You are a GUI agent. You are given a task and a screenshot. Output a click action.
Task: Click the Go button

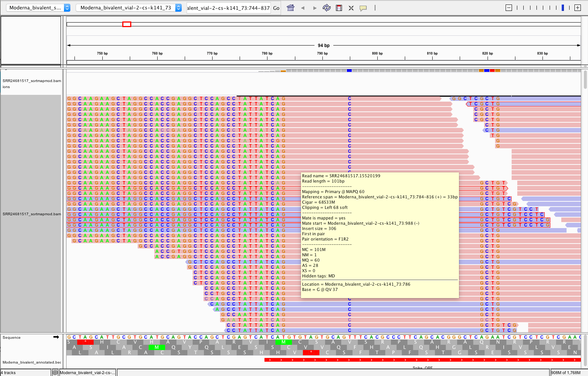click(276, 8)
